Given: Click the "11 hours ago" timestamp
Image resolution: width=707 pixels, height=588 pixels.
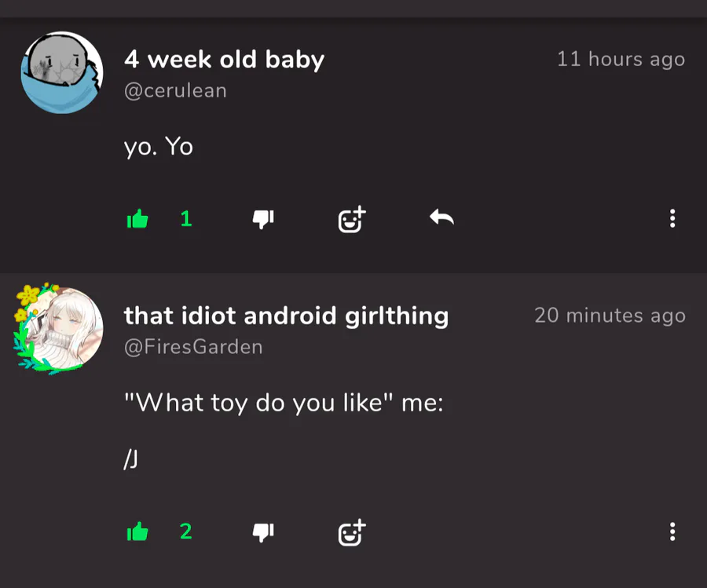Looking at the screenshot, I should point(621,60).
